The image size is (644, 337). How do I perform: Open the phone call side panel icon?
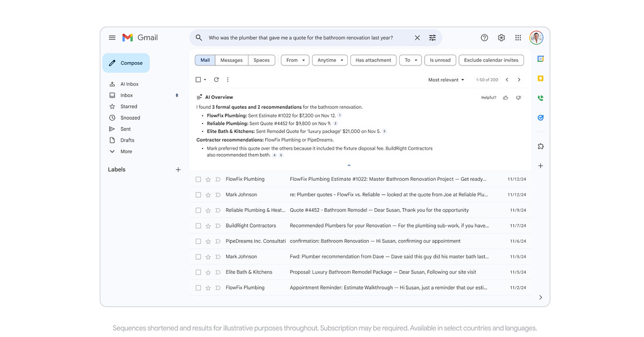pos(540,98)
